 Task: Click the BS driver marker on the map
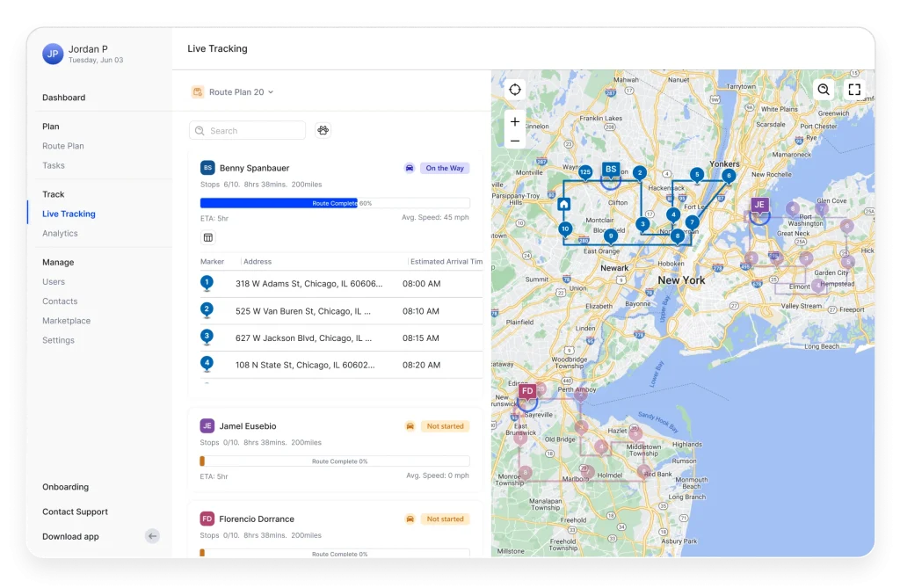point(611,171)
